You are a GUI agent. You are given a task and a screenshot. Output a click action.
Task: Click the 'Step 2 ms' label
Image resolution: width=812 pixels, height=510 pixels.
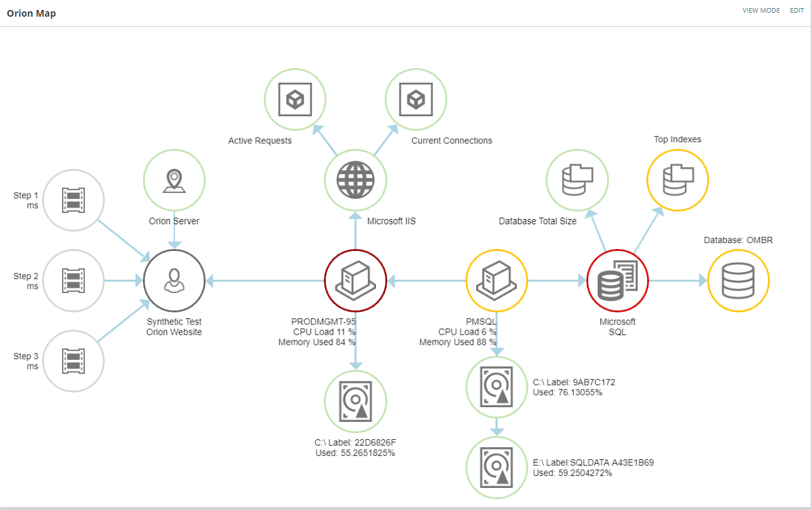26,281
